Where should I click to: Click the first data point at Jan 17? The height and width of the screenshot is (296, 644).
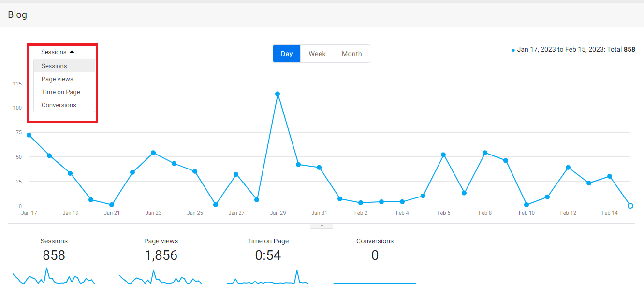tap(29, 135)
